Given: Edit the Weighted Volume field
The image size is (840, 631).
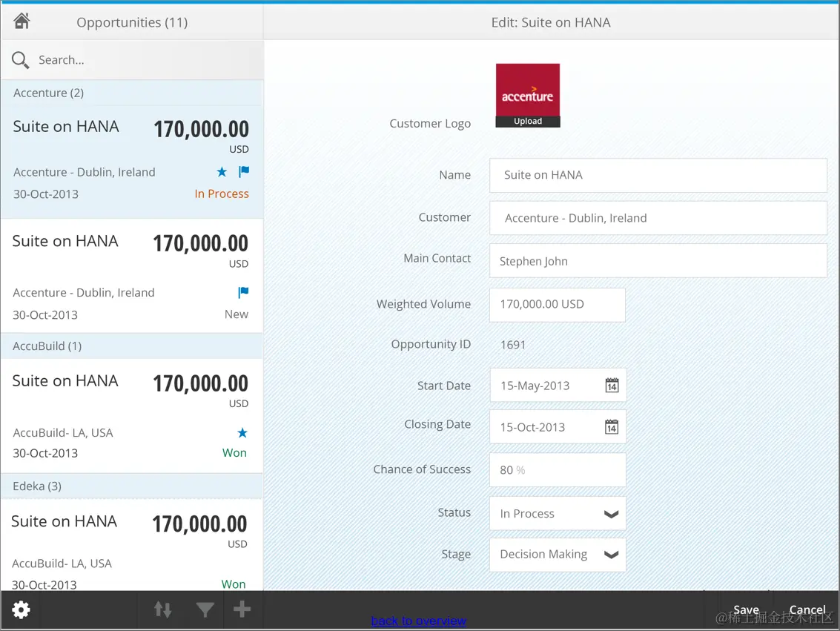Looking at the screenshot, I should (x=557, y=304).
